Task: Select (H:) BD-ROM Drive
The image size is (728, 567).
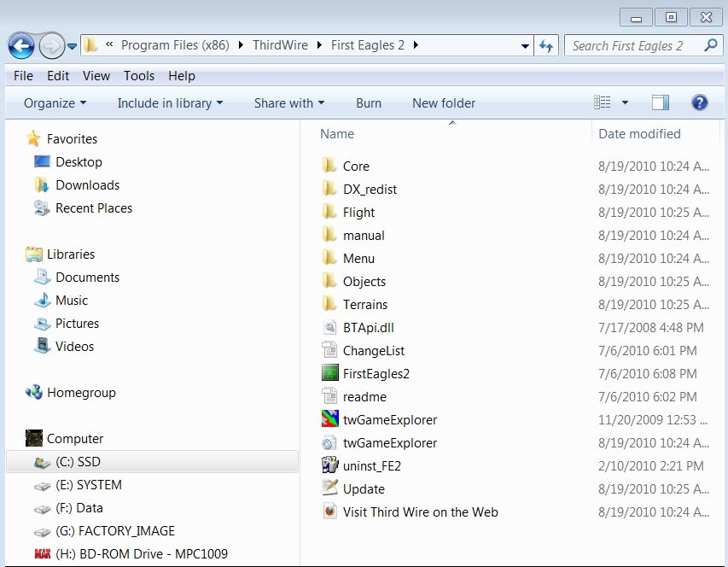Action: click(142, 554)
